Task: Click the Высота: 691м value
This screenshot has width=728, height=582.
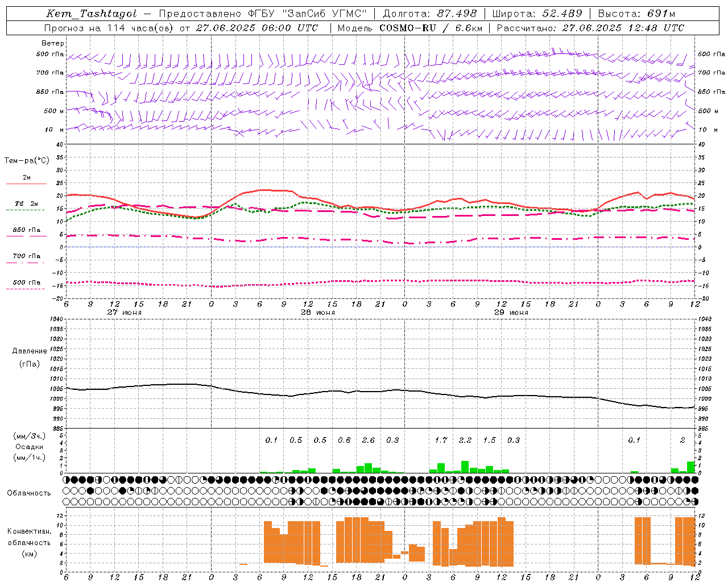Action: 637,14
